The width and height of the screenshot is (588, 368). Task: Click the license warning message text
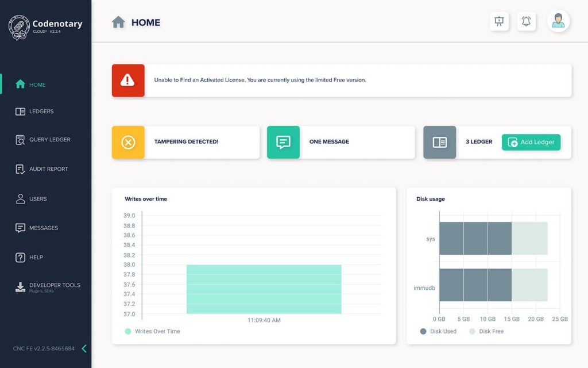pos(260,80)
